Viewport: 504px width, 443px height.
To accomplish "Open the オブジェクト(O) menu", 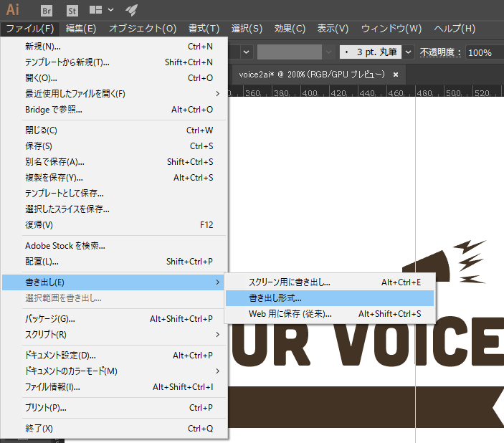I will click(143, 29).
